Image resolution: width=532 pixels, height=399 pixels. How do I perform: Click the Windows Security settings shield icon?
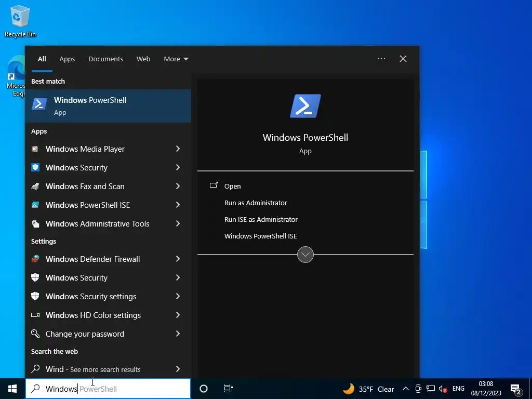(35, 296)
